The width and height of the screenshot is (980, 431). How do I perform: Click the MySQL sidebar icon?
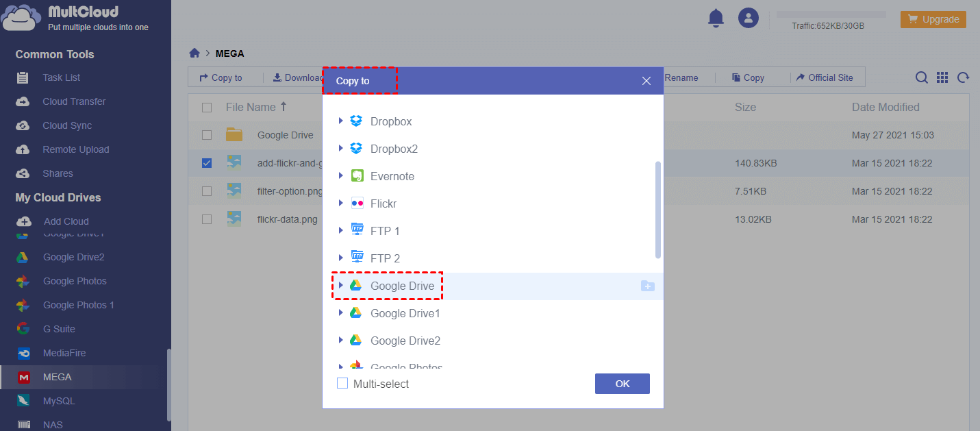coord(23,401)
